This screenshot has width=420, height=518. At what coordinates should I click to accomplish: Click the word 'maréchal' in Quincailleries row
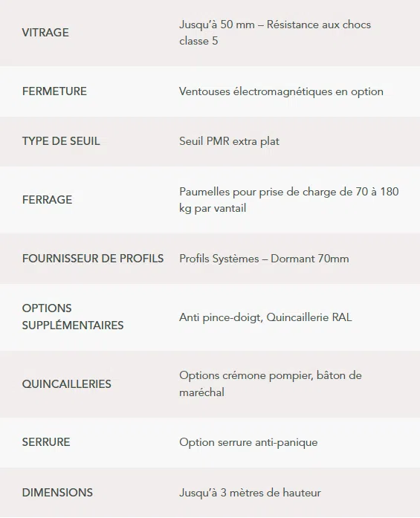(202, 392)
